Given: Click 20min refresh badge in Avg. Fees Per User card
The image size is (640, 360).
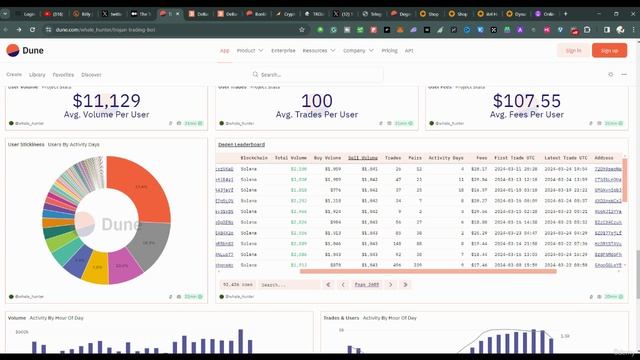Looking at the screenshot, I should [x=613, y=123].
